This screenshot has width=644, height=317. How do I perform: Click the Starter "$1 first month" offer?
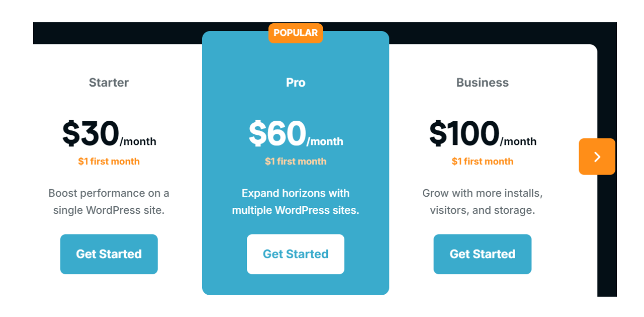(109, 161)
